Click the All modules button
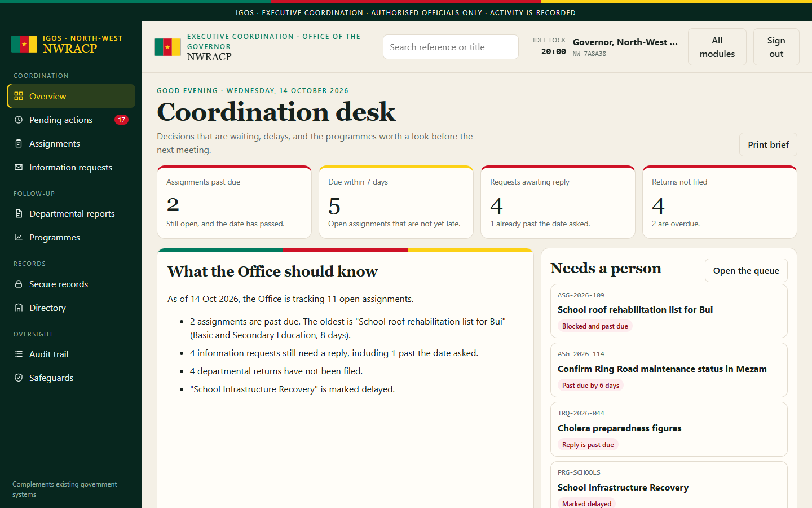Screen dimensions: 812x508 coord(717,47)
